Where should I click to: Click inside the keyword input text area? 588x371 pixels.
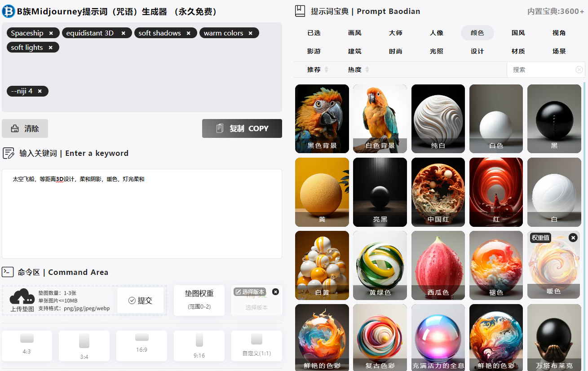click(x=141, y=213)
